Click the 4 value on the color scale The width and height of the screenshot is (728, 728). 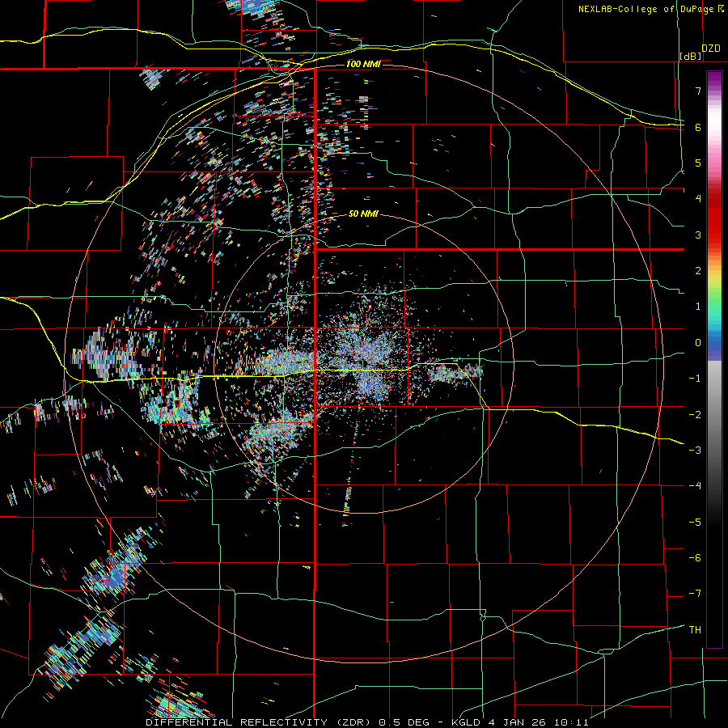click(x=698, y=199)
